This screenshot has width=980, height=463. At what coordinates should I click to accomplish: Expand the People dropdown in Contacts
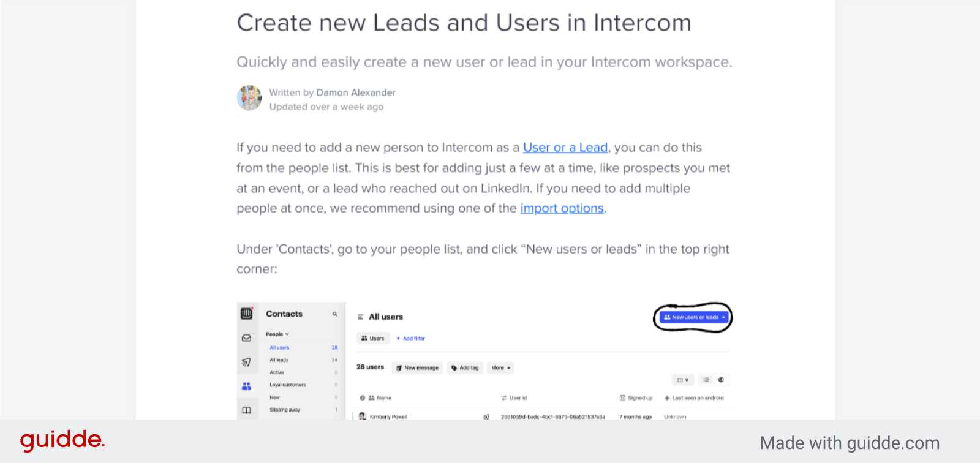[277, 334]
